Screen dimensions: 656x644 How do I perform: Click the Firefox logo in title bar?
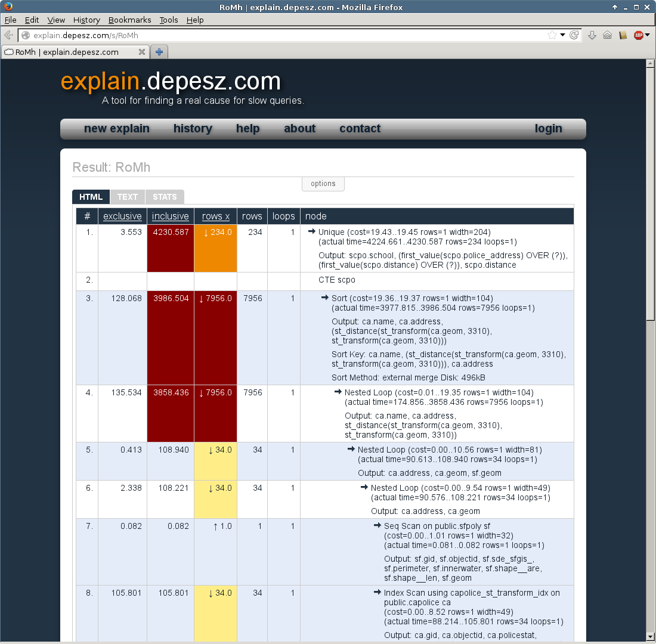(8, 7)
